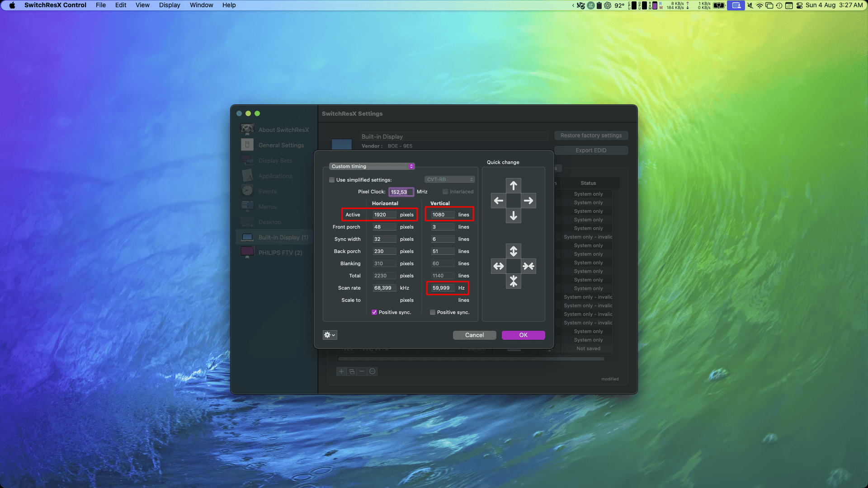Open the CVT-RB standard dropdown

(449, 179)
